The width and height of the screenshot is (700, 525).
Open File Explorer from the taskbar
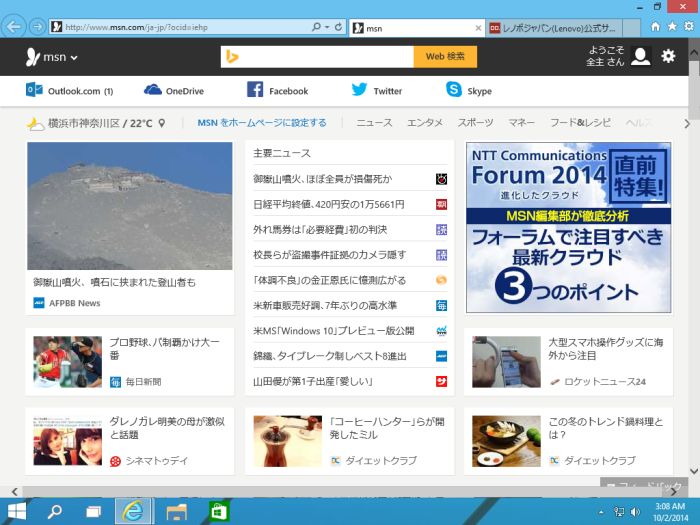tap(176, 511)
